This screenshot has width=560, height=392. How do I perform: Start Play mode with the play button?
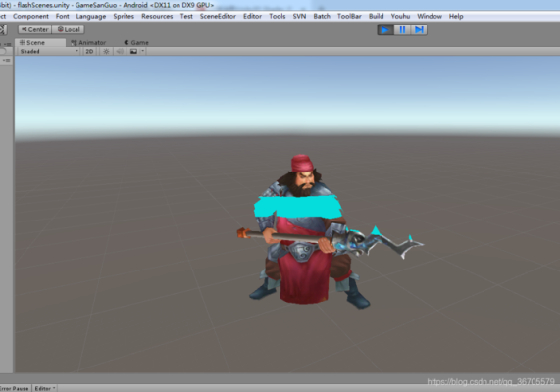tap(385, 30)
